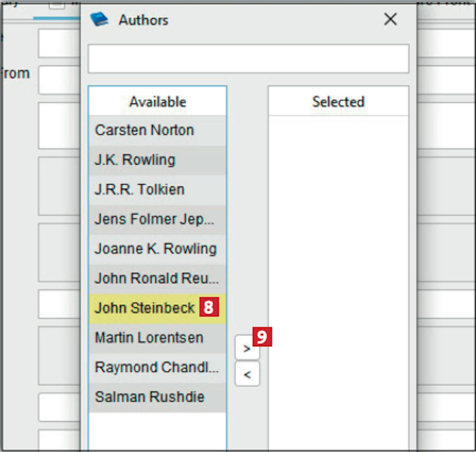Screen dimensions: 476x452
Task: Select the Jens Folmer Jep... entry
Action: [x=154, y=219]
